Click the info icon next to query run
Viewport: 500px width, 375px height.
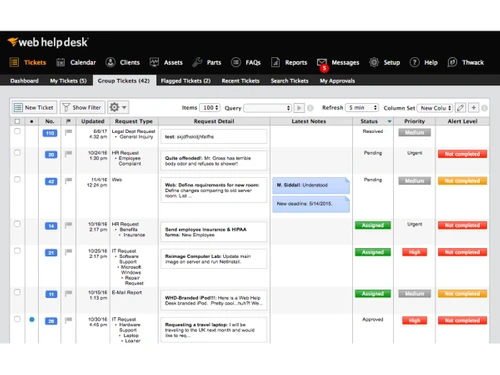pyautogui.click(x=310, y=108)
